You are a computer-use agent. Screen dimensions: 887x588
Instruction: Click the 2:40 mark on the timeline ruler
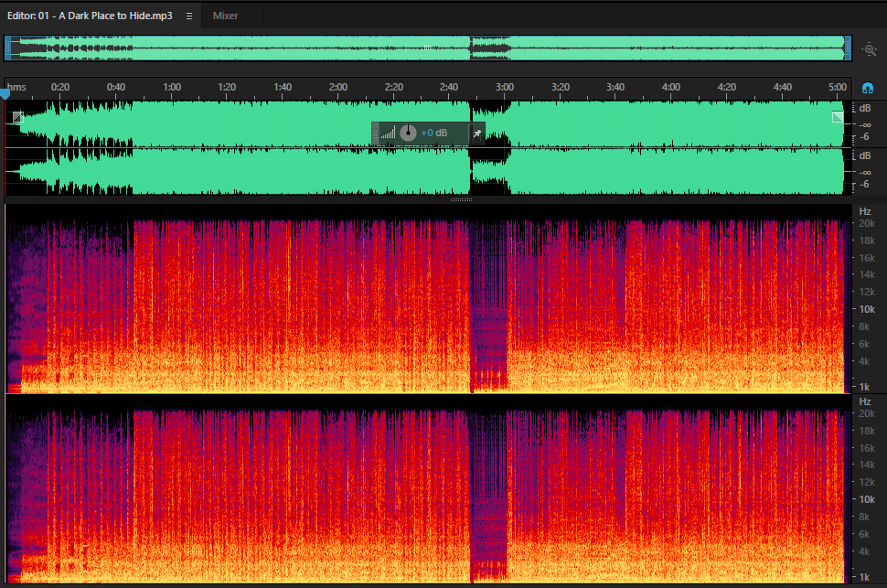tap(449, 87)
